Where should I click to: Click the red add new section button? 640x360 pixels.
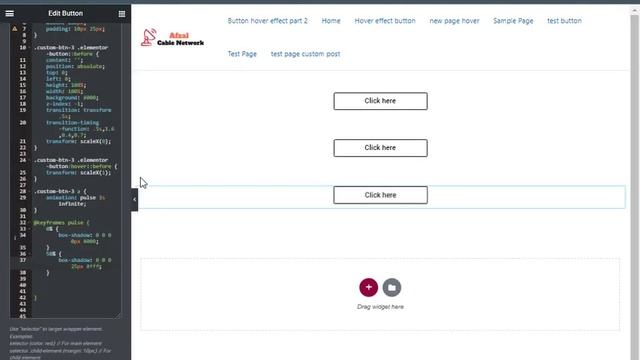tap(369, 287)
